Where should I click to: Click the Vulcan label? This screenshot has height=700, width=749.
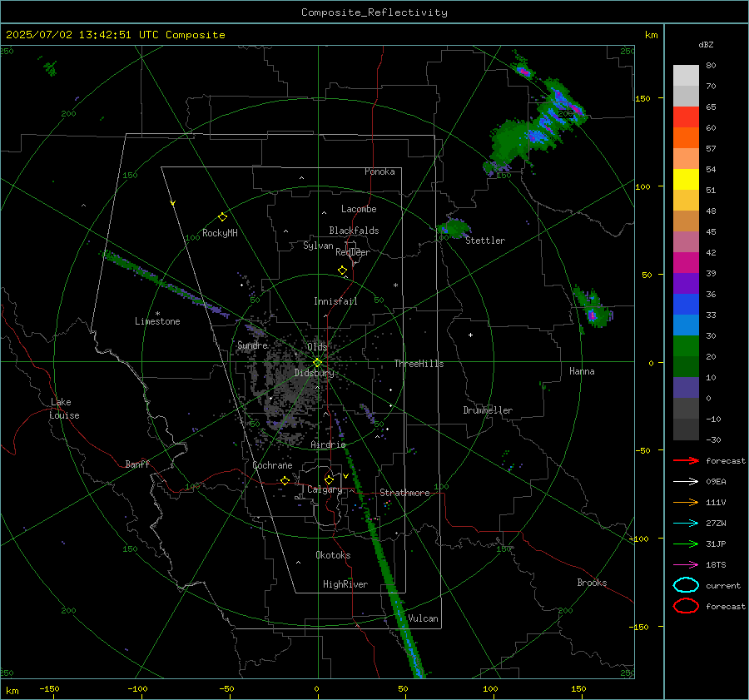click(423, 618)
